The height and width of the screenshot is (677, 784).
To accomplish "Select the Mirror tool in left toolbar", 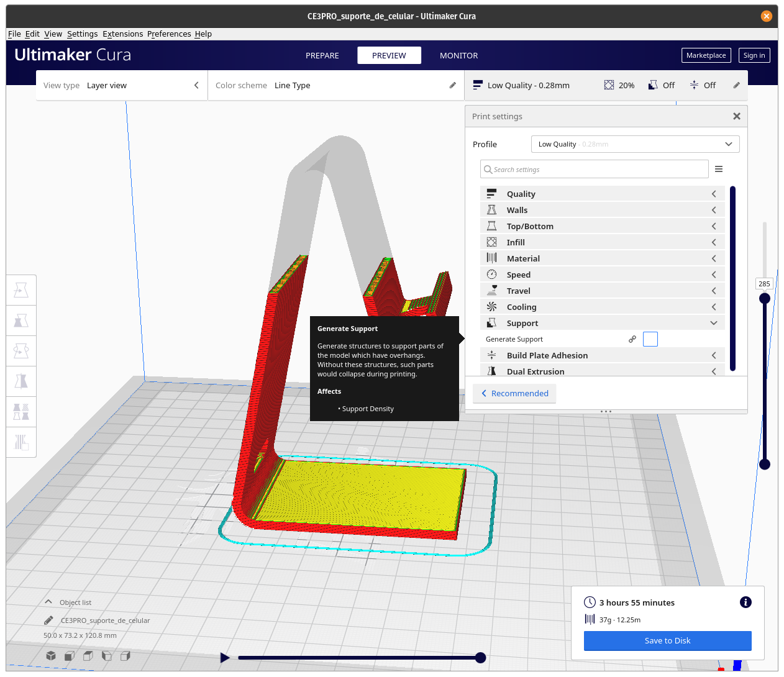I will pos(21,381).
